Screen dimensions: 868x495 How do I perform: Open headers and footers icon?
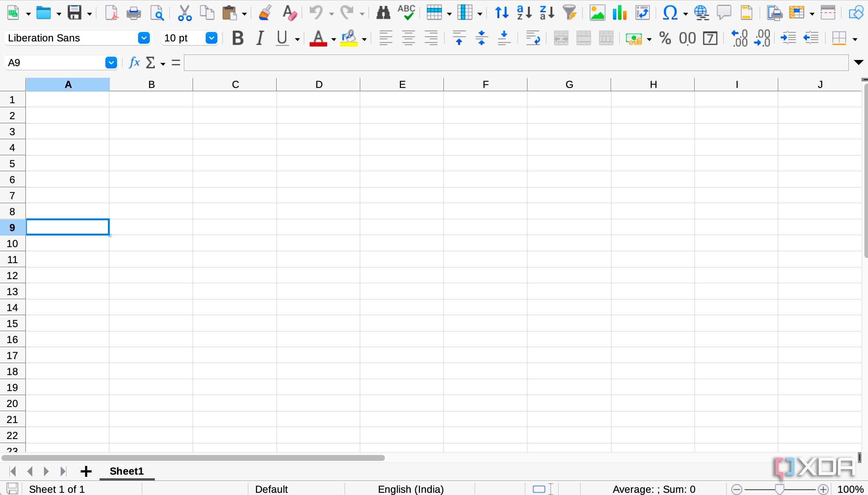[x=747, y=13]
